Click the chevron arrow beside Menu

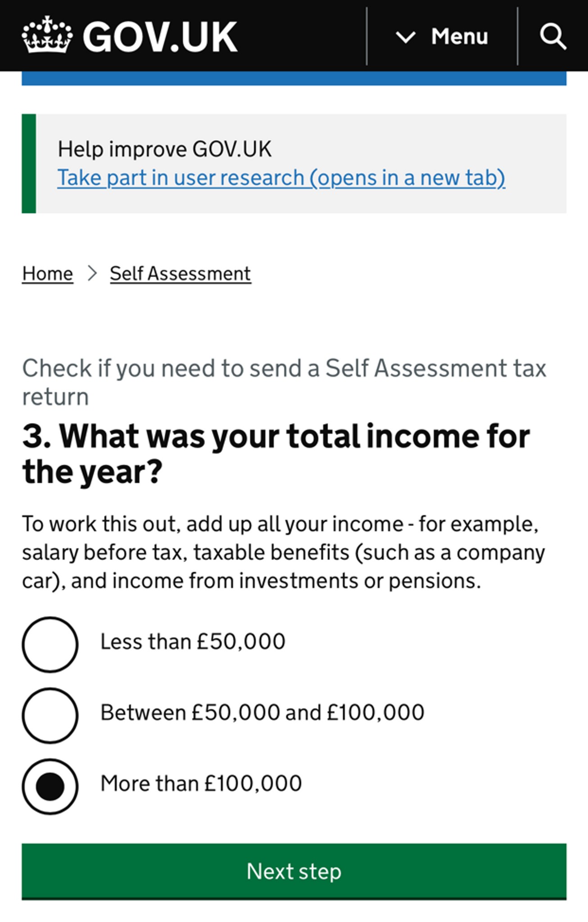(x=405, y=36)
